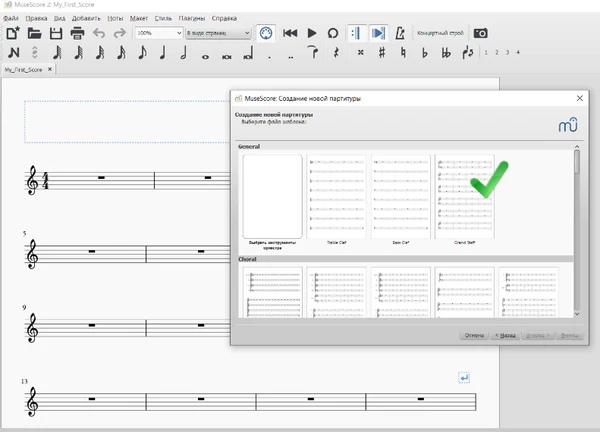This screenshot has height=432, width=600.
Task: Open the Вид menu
Action: click(x=59, y=18)
